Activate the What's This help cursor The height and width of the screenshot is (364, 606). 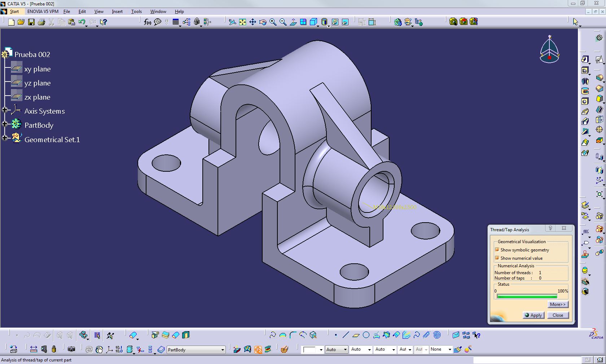(104, 22)
